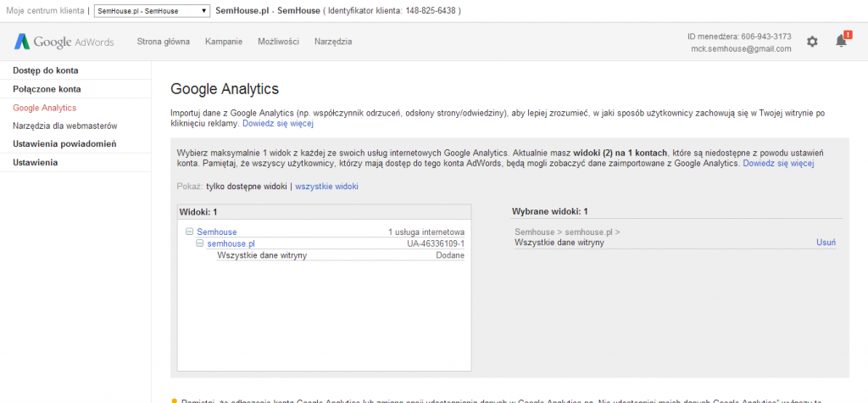Select Wszystkie dane witryny in Widoki list

tap(262, 255)
